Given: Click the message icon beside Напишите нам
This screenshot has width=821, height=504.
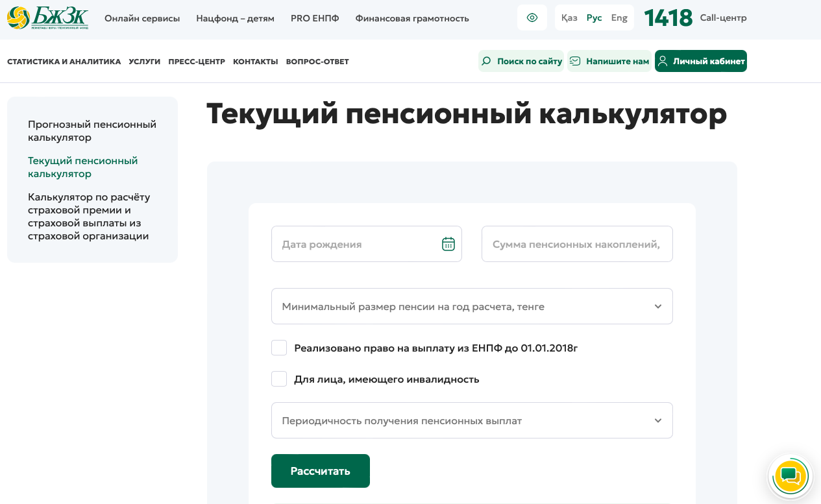Looking at the screenshot, I should point(575,61).
